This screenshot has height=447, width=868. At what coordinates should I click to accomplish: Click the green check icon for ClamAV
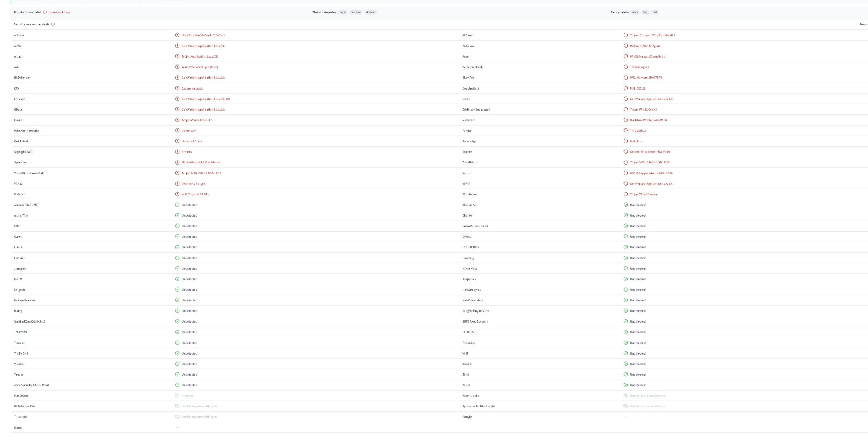click(x=626, y=215)
